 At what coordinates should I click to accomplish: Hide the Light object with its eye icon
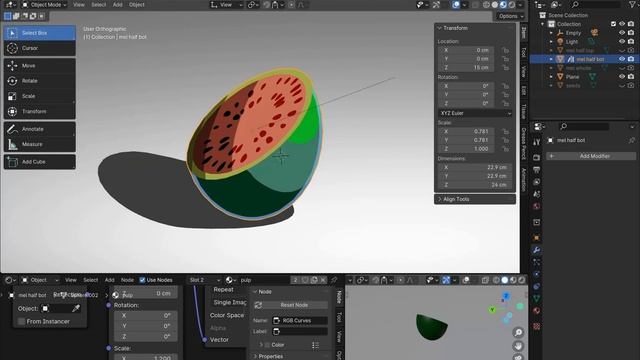click(x=622, y=42)
